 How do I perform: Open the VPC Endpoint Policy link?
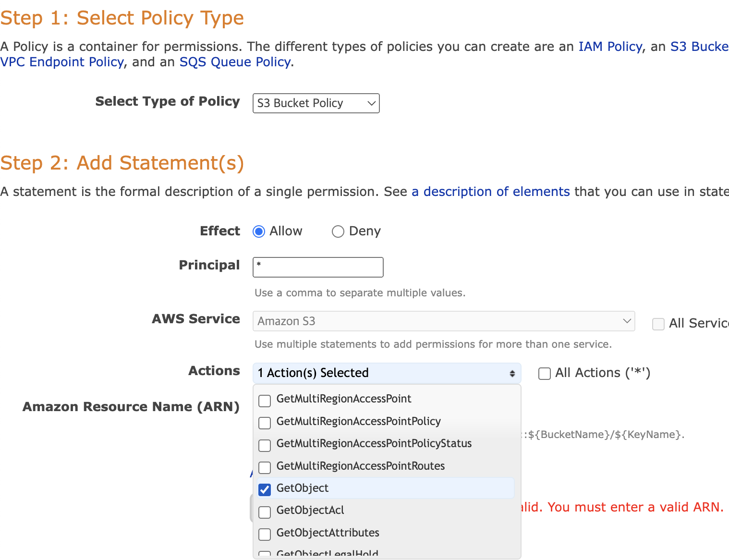pyautogui.click(x=62, y=62)
